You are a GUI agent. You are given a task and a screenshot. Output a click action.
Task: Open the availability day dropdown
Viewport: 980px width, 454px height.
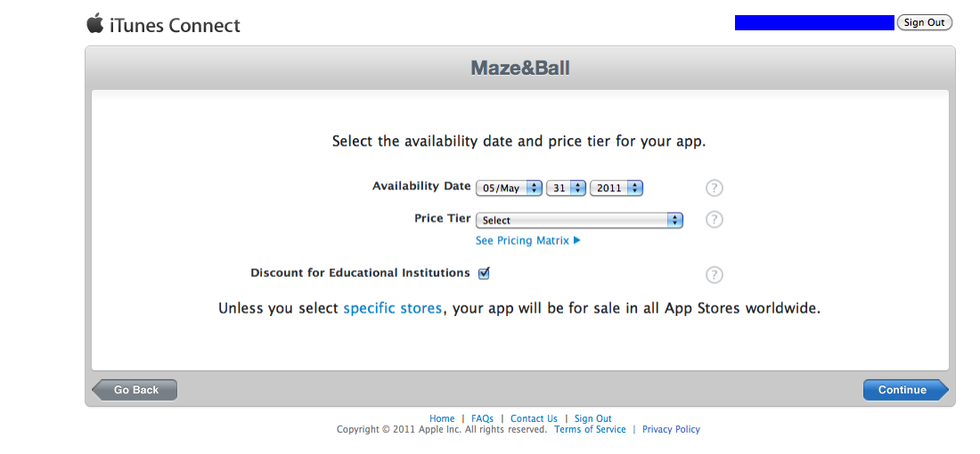566,188
